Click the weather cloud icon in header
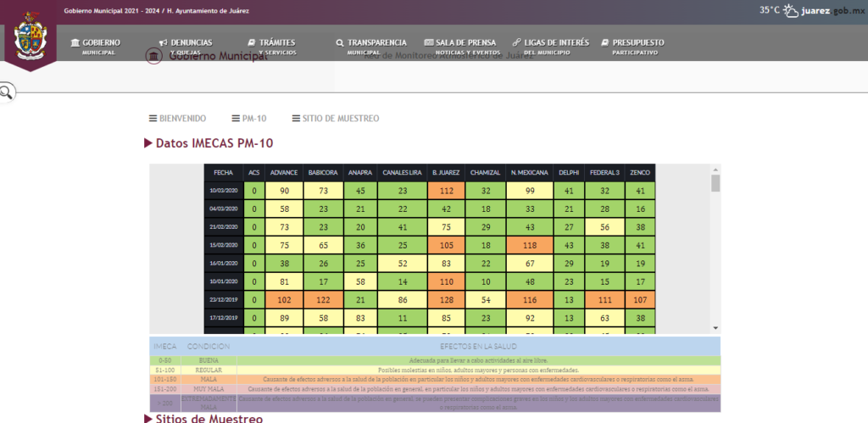The width and height of the screenshot is (868, 423). coord(791,11)
